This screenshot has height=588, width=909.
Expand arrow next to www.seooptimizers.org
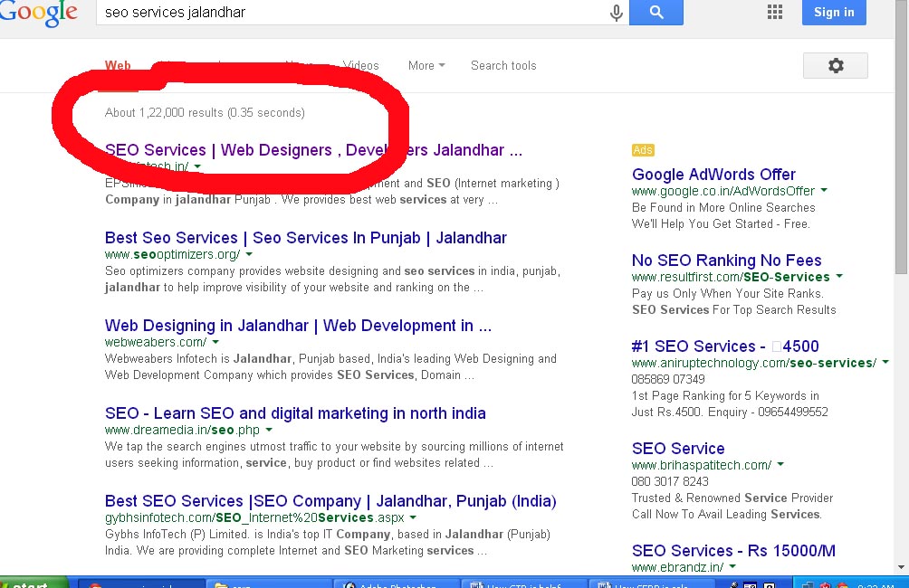(x=249, y=254)
